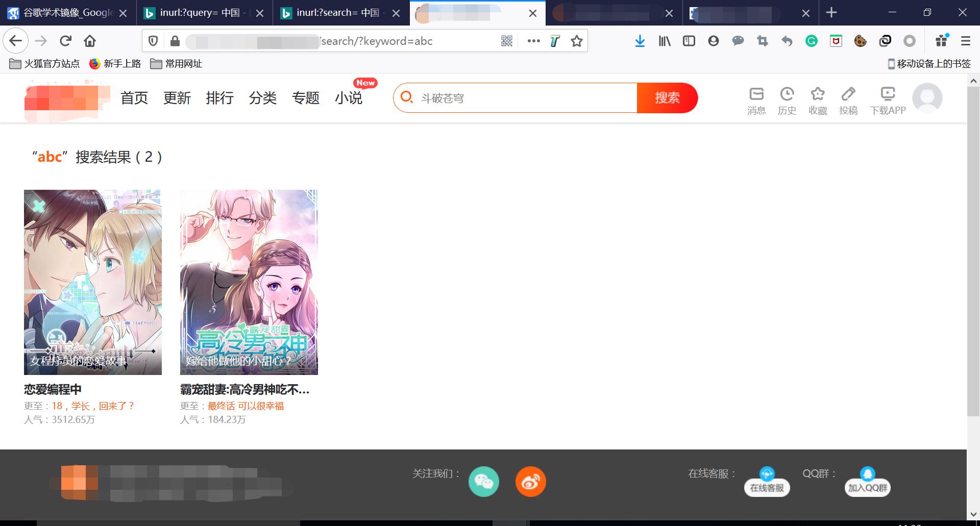980x526 pixels.
Task: Open the 恋爱编程中 comic title link
Action: (x=53, y=390)
